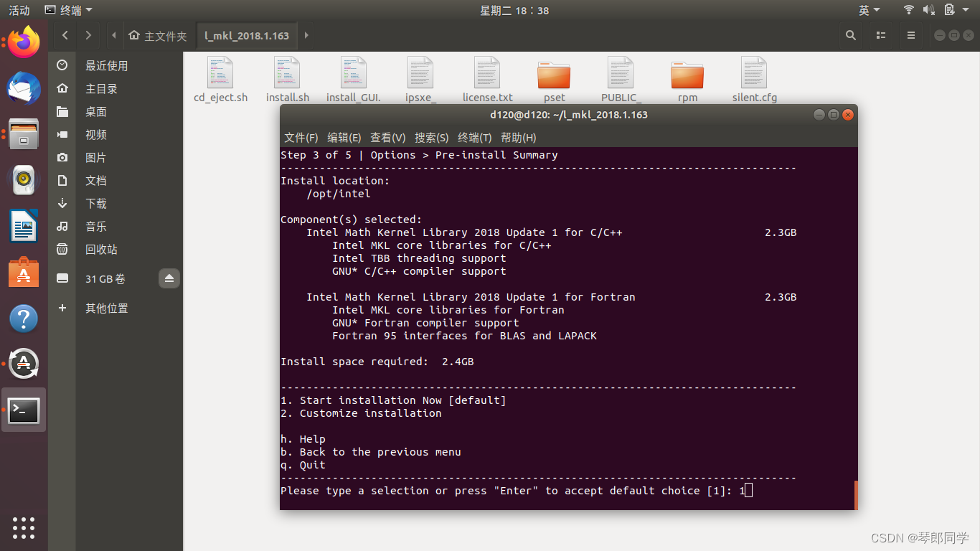
Task: Open the Activities overview 活动
Action: tap(19, 10)
